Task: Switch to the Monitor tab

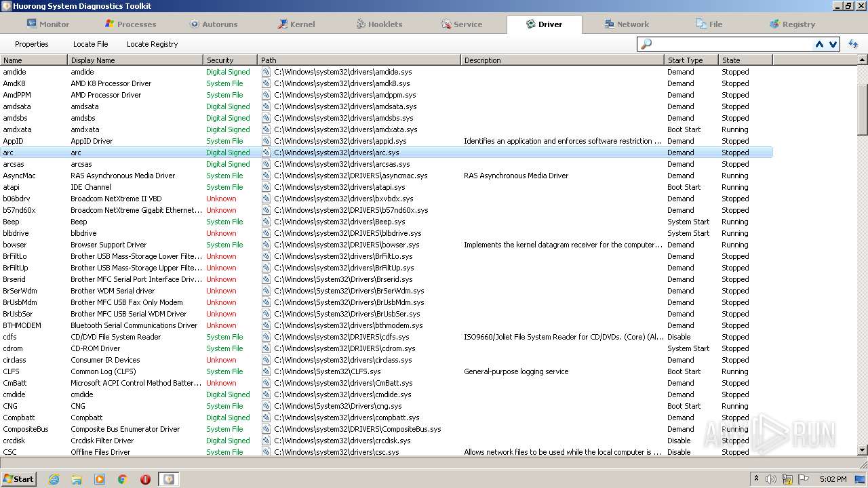Action: [x=47, y=24]
